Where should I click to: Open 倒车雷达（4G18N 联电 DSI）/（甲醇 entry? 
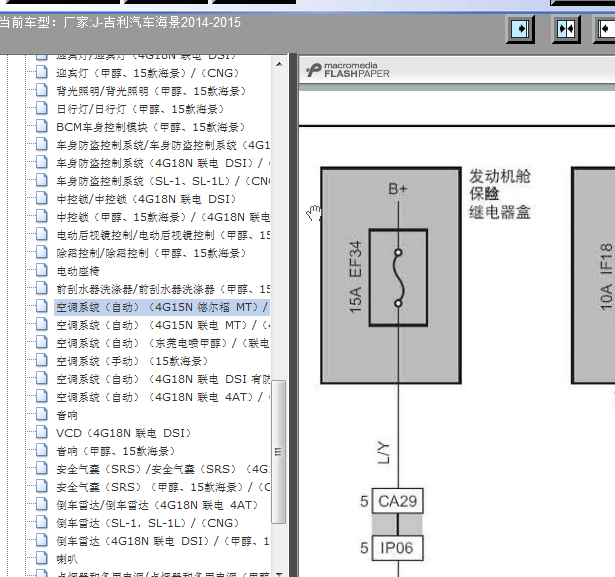(x=163, y=542)
